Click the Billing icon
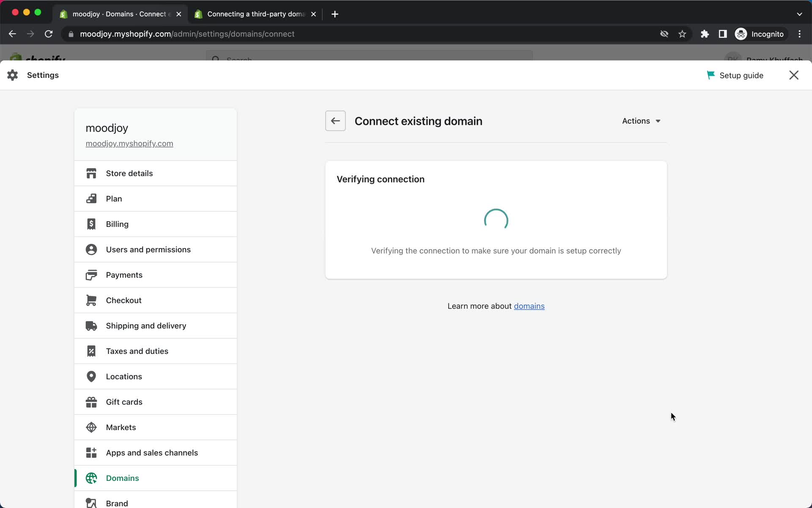 pos(91,224)
